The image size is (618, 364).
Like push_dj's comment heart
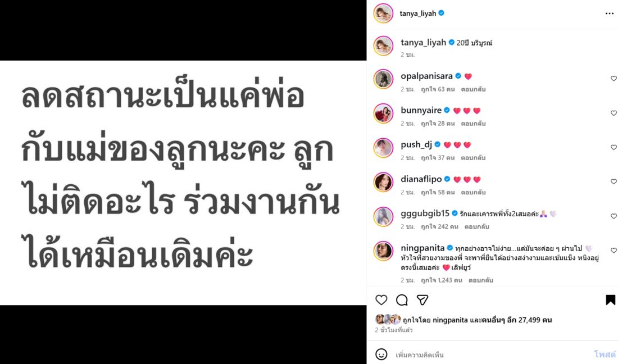click(614, 147)
